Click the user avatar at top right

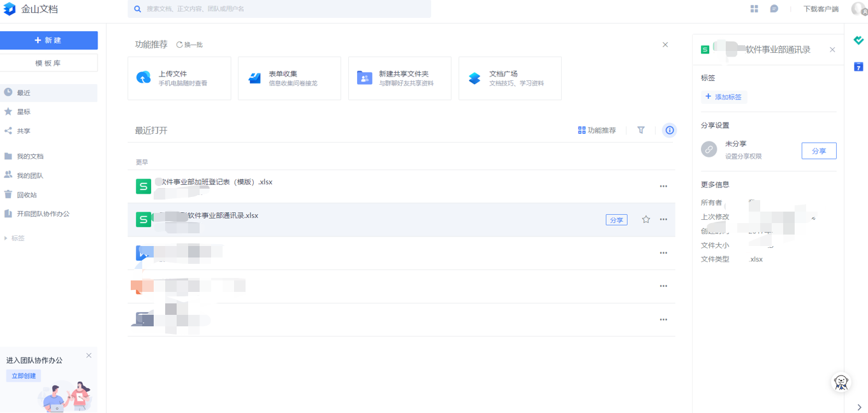pos(859,9)
